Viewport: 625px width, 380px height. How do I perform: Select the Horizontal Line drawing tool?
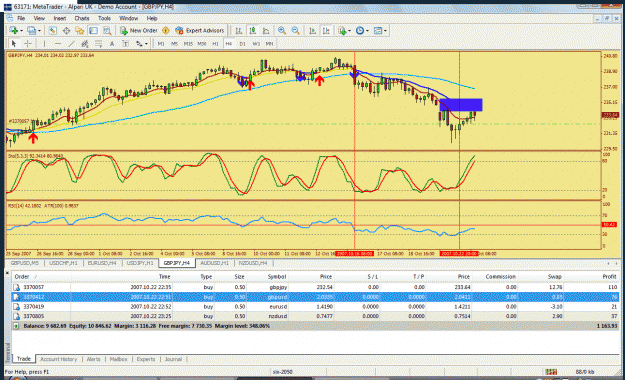pyautogui.click(x=58, y=43)
